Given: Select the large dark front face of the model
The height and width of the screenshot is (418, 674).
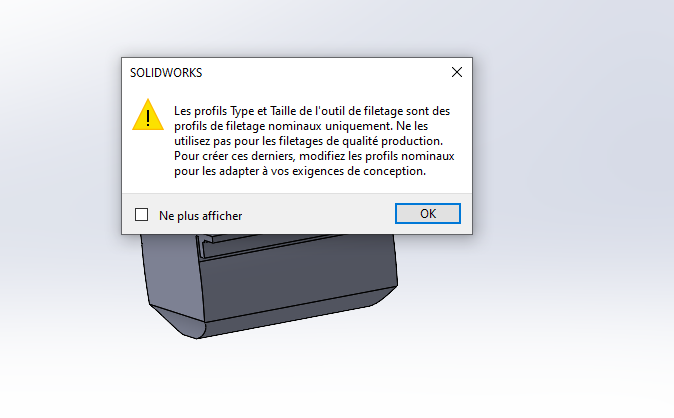Looking at the screenshot, I should (x=297, y=282).
